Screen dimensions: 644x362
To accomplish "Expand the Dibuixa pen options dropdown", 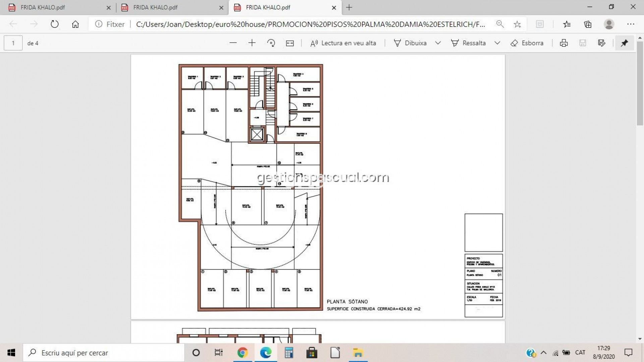I will (x=438, y=43).
